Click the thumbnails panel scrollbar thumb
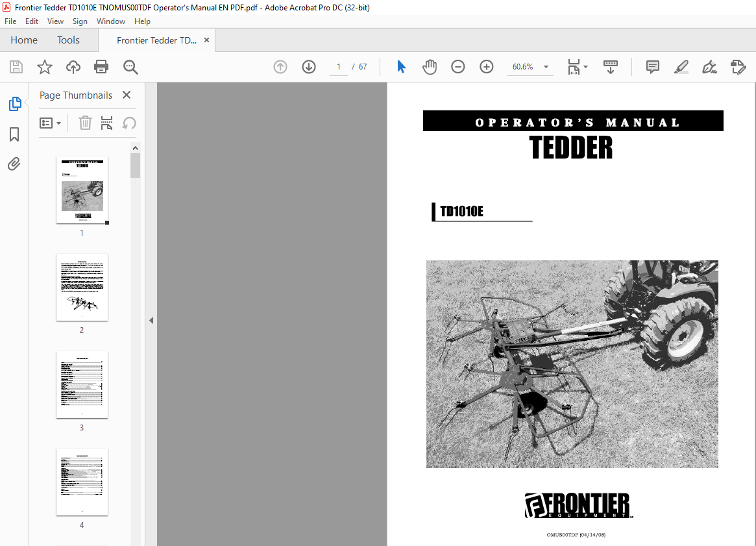Image resolution: width=756 pixels, height=546 pixels. tap(135, 166)
